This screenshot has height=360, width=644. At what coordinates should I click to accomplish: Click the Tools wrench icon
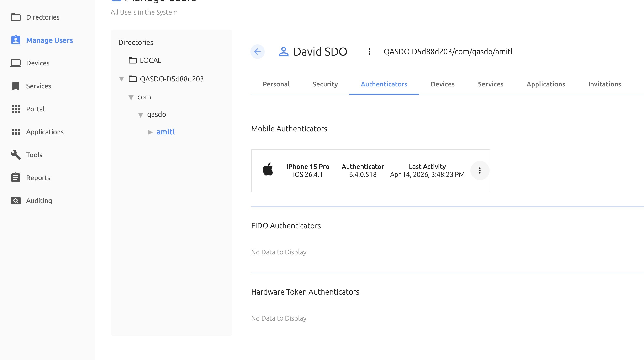[x=16, y=155]
